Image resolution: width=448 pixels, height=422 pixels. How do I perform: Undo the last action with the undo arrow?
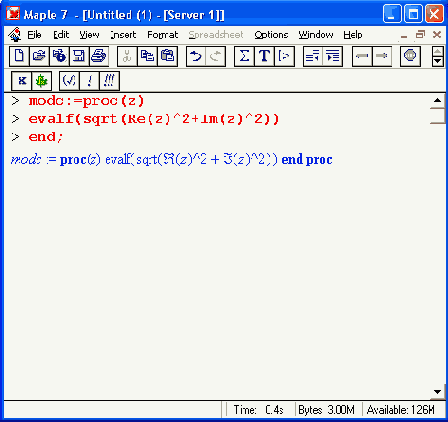196,56
